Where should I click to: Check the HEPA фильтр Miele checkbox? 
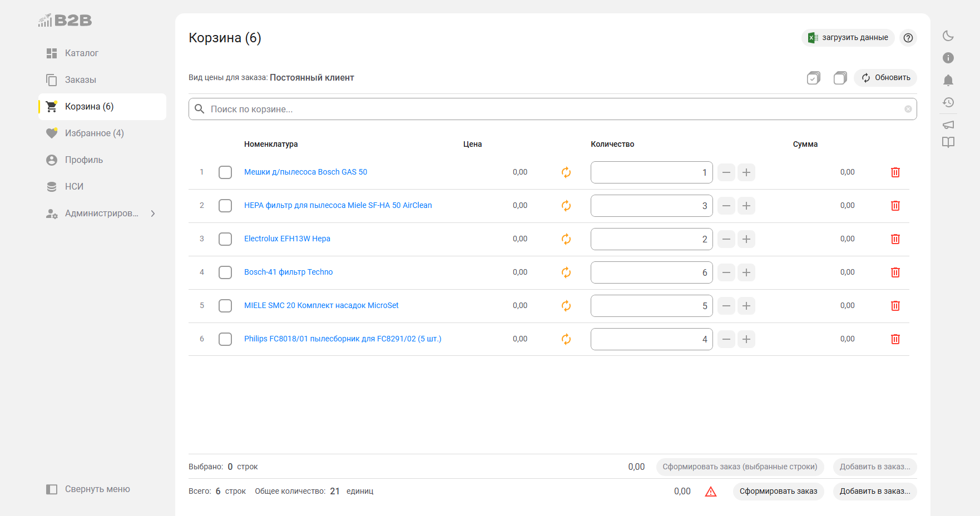click(225, 206)
